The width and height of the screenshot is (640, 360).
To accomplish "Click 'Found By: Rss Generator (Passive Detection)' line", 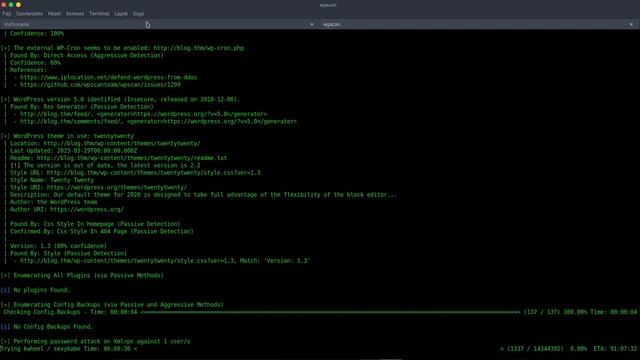I will point(82,107).
